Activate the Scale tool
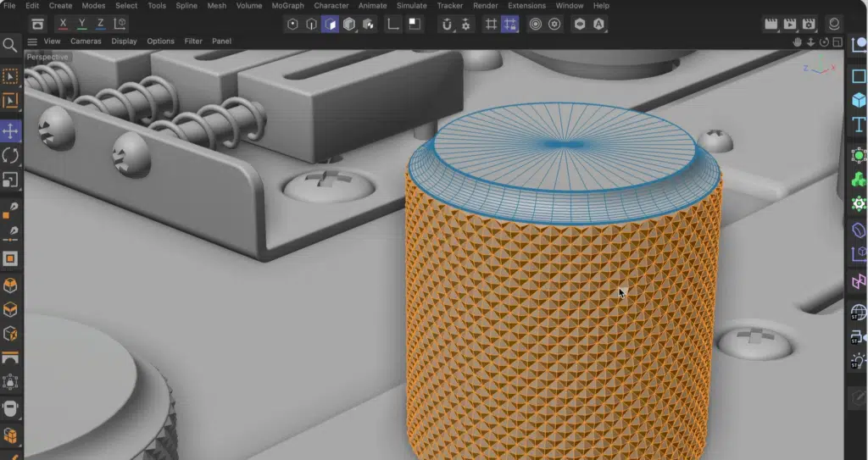868x460 pixels. click(10, 180)
